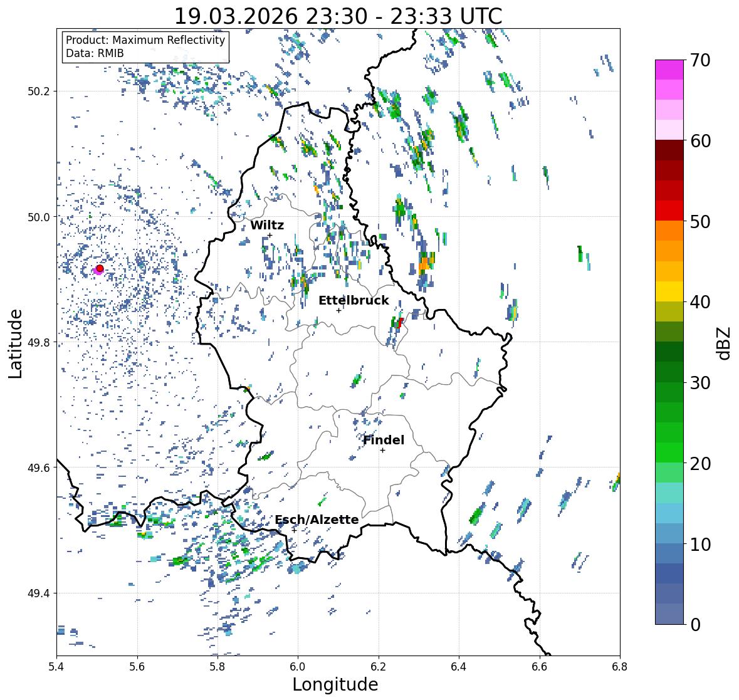
Task: Click the latitude tick label 49.4
Action: tap(39, 593)
